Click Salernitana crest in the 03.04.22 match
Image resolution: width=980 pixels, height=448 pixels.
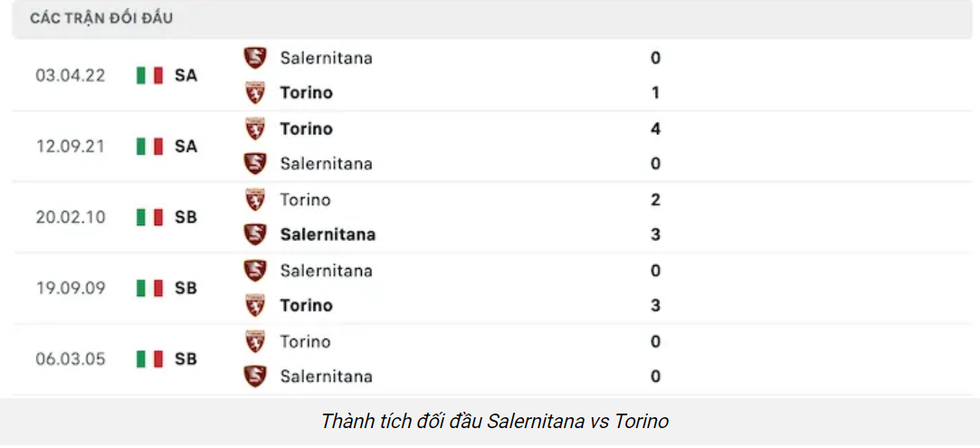point(255,58)
